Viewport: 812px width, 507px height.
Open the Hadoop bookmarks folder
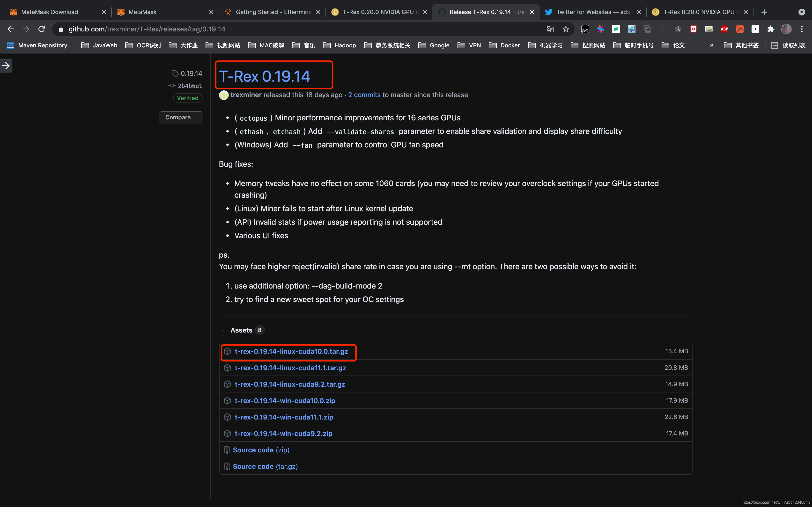pyautogui.click(x=339, y=45)
